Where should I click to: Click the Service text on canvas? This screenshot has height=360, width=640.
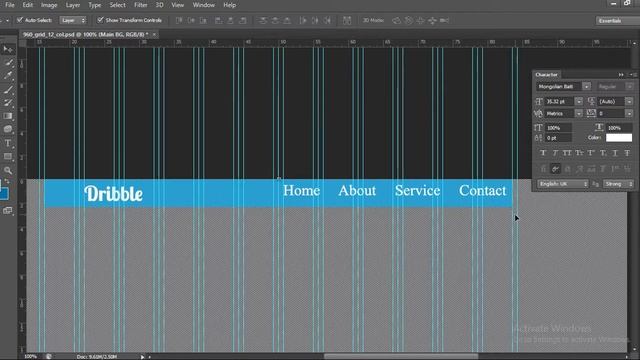pyautogui.click(x=418, y=191)
